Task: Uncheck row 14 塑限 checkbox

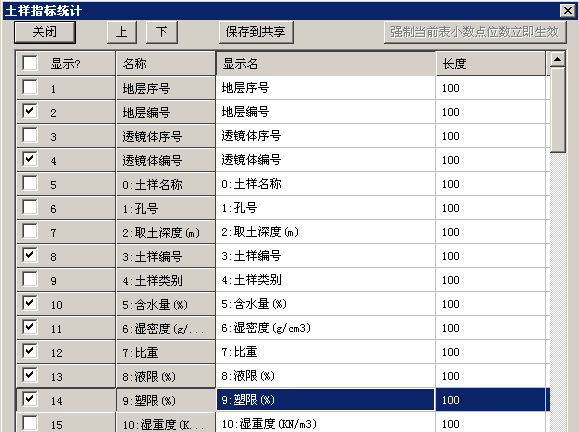Action: click(x=30, y=399)
